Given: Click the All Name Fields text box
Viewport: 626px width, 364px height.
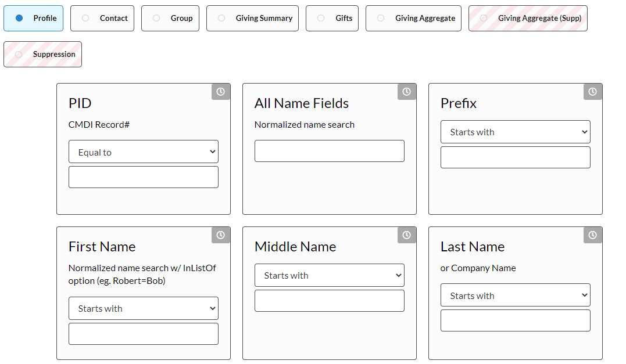Looking at the screenshot, I should (329, 151).
